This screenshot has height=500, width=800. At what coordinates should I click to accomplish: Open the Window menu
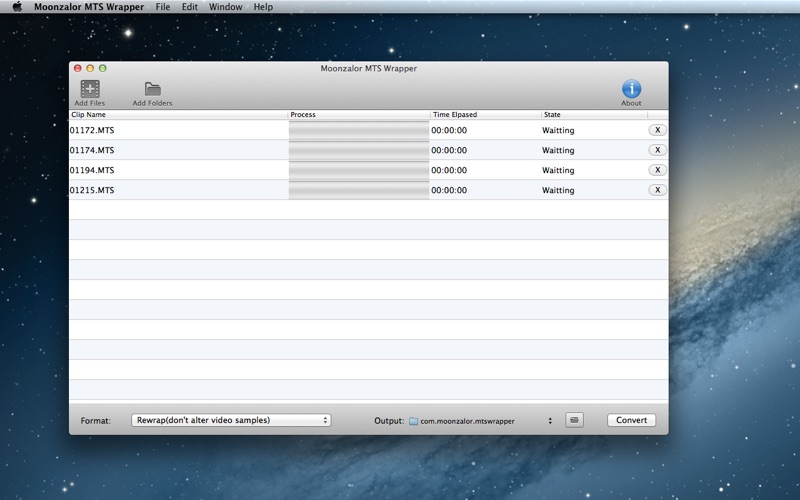[x=226, y=7]
